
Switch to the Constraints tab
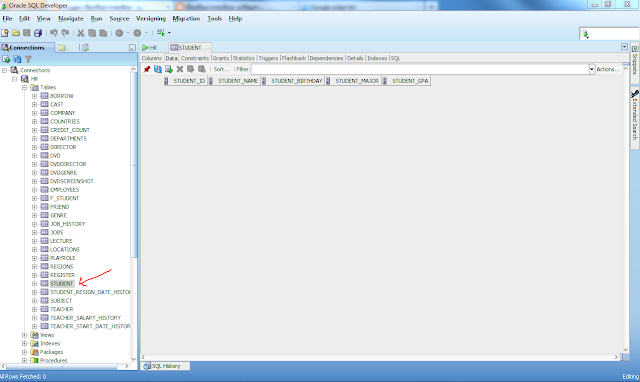click(x=195, y=58)
